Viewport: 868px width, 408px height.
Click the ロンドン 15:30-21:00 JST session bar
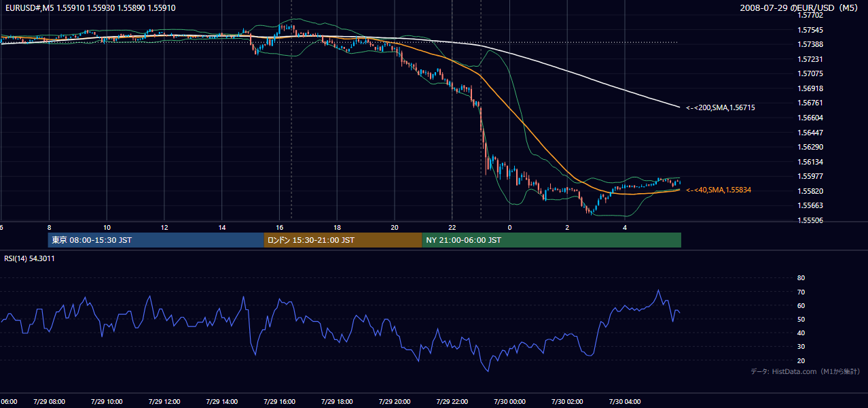342,240
